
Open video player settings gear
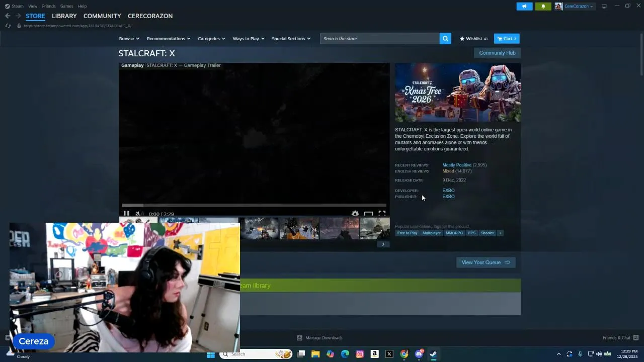pos(355,214)
